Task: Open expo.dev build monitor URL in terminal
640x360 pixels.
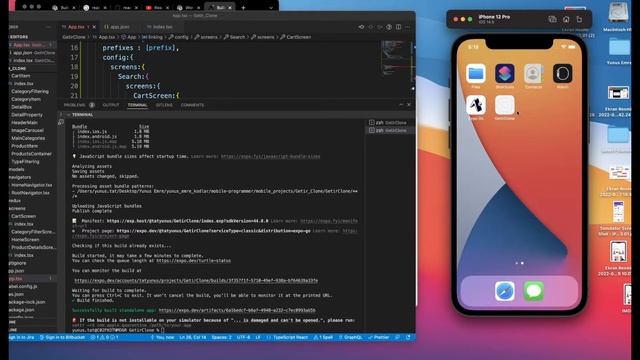Action: (x=196, y=281)
